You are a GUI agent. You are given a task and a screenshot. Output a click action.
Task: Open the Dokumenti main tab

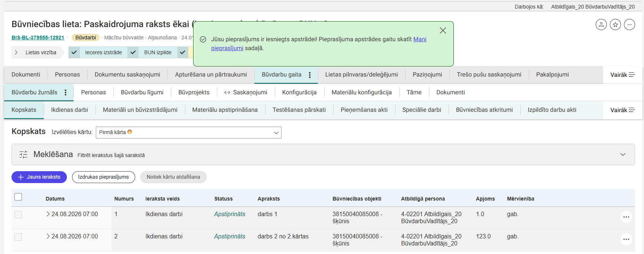coord(26,75)
